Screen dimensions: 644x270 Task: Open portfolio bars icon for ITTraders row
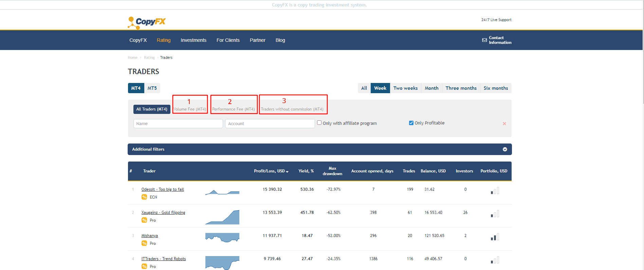(495, 260)
